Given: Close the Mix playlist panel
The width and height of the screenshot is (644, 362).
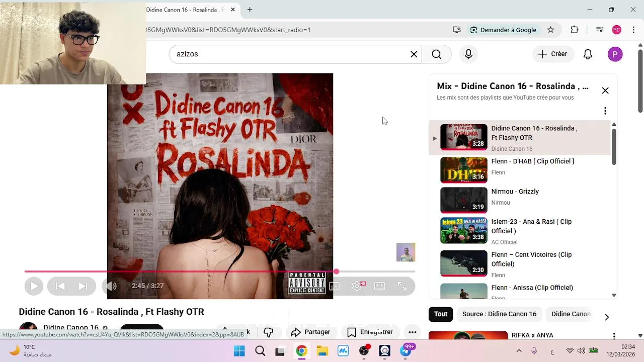Looking at the screenshot, I should 605,90.
